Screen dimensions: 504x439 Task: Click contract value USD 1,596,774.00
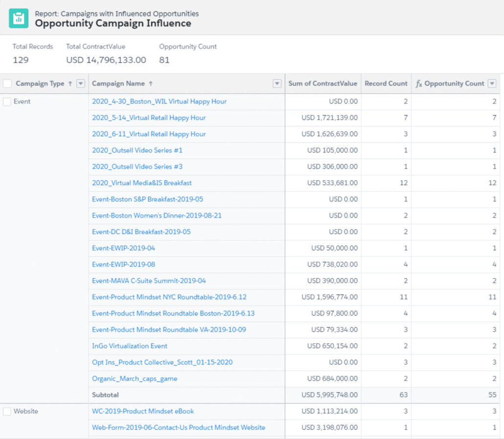pos(329,297)
